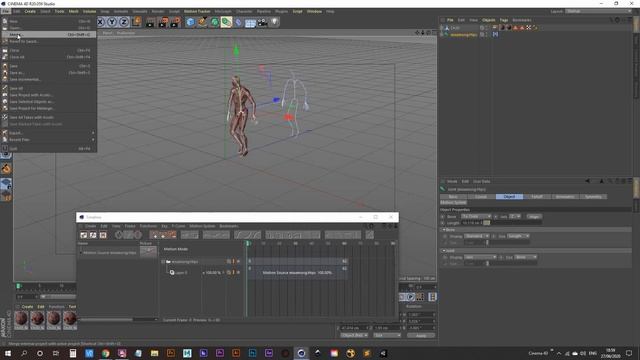Toggle Layer 0 row switch in Timeline
Viewport: 640px width, 360px height.
(x=229, y=272)
